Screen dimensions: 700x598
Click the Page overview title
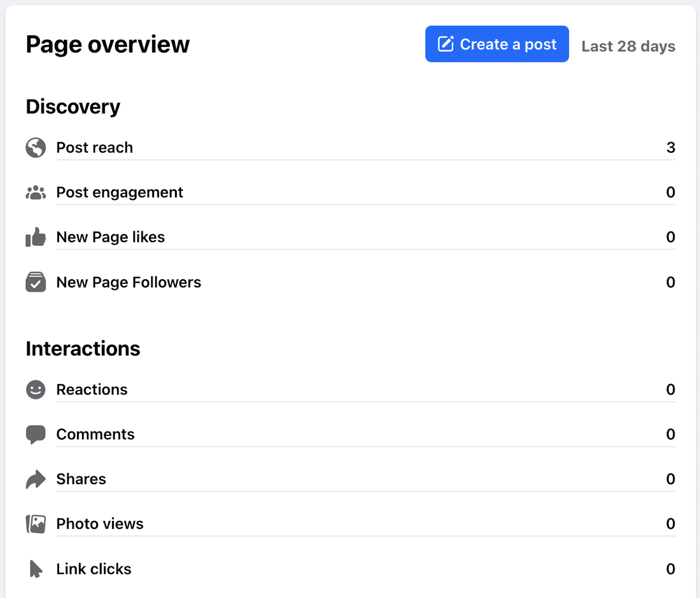tap(108, 44)
